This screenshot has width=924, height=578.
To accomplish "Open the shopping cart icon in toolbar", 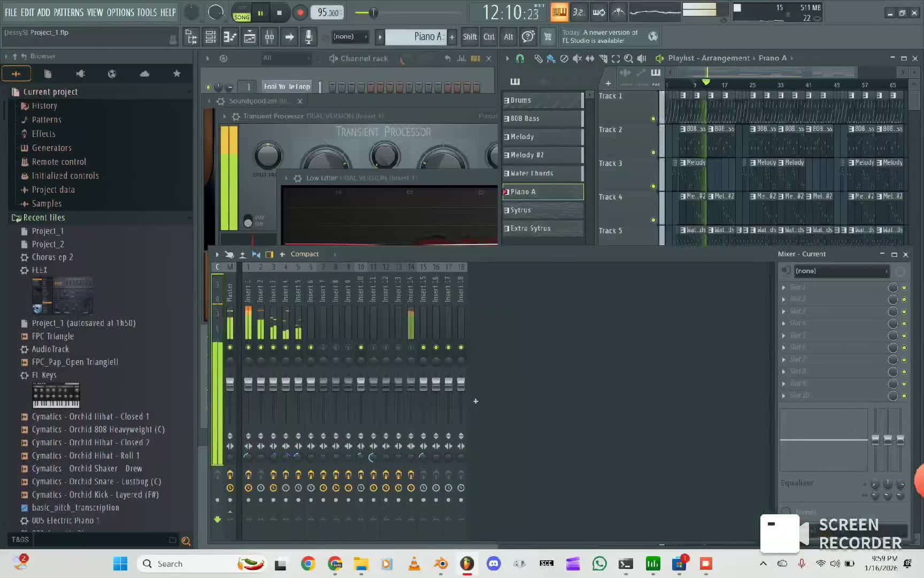I will (548, 36).
